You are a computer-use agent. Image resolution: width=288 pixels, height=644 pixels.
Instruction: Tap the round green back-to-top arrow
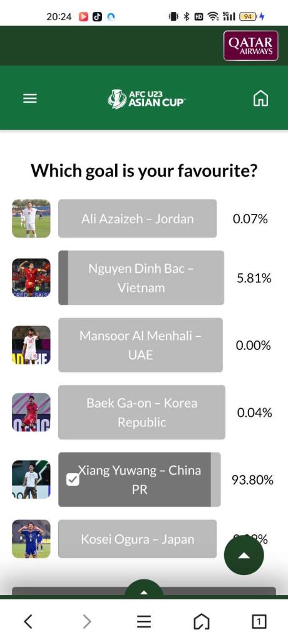point(244,555)
